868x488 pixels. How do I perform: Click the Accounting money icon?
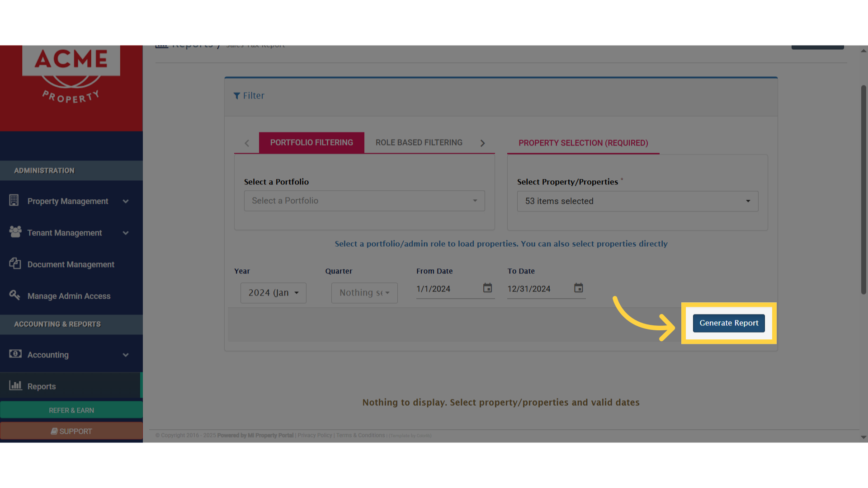click(15, 354)
